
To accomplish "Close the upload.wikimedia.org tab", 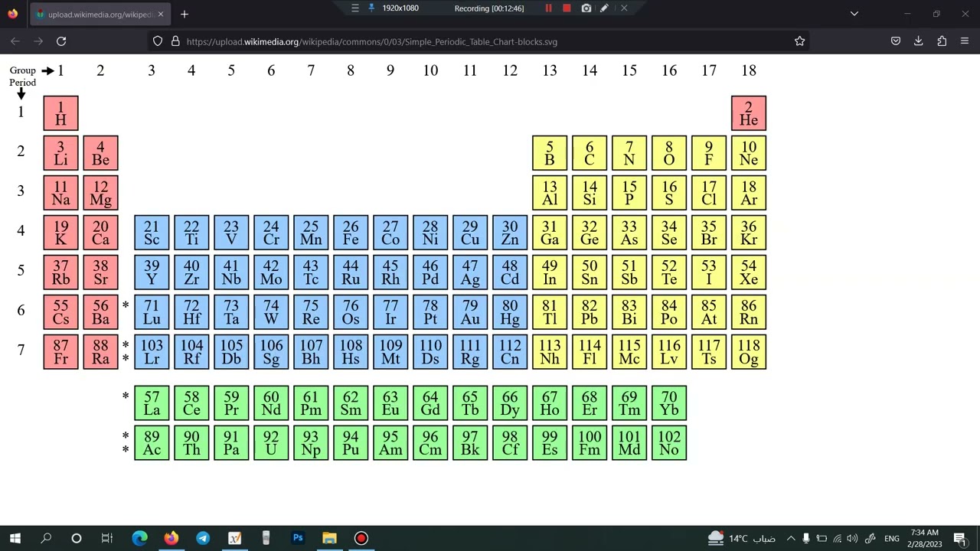I will pos(160,14).
